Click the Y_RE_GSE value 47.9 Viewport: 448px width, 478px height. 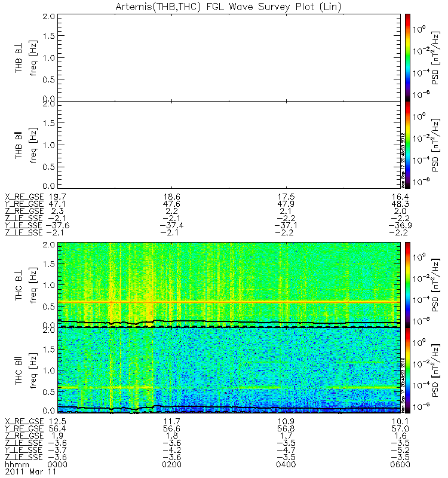click(x=286, y=204)
